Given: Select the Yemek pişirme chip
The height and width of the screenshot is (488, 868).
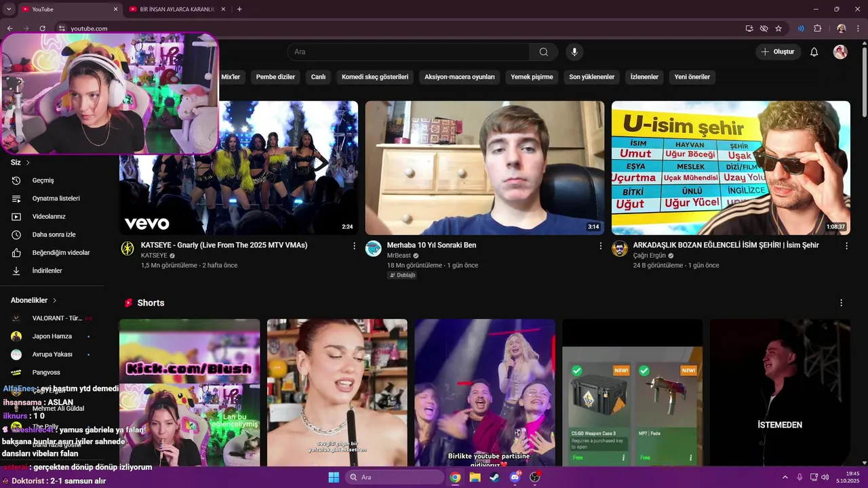Looking at the screenshot, I should pos(532,77).
